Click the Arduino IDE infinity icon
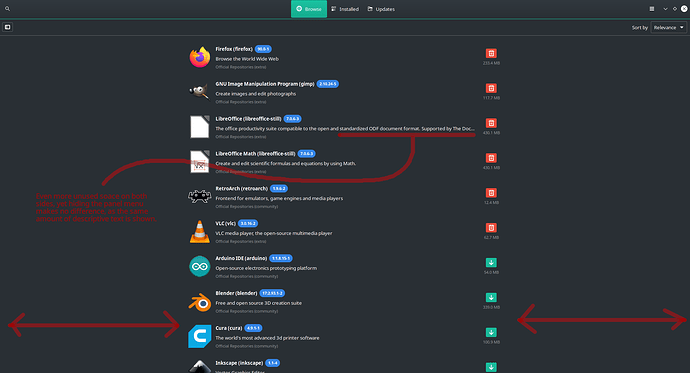690x373 pixels. pos(200,266)
